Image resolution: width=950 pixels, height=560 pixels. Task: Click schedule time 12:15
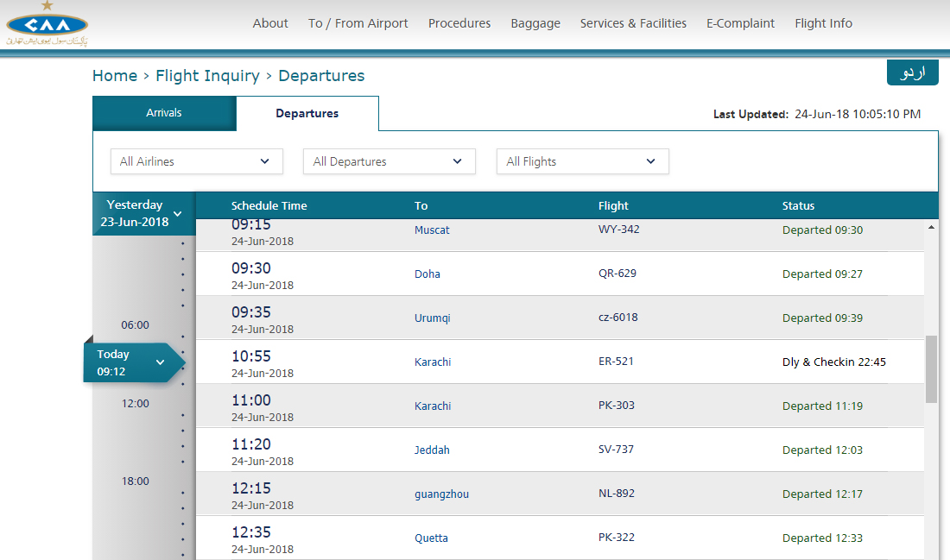point(250,488)
